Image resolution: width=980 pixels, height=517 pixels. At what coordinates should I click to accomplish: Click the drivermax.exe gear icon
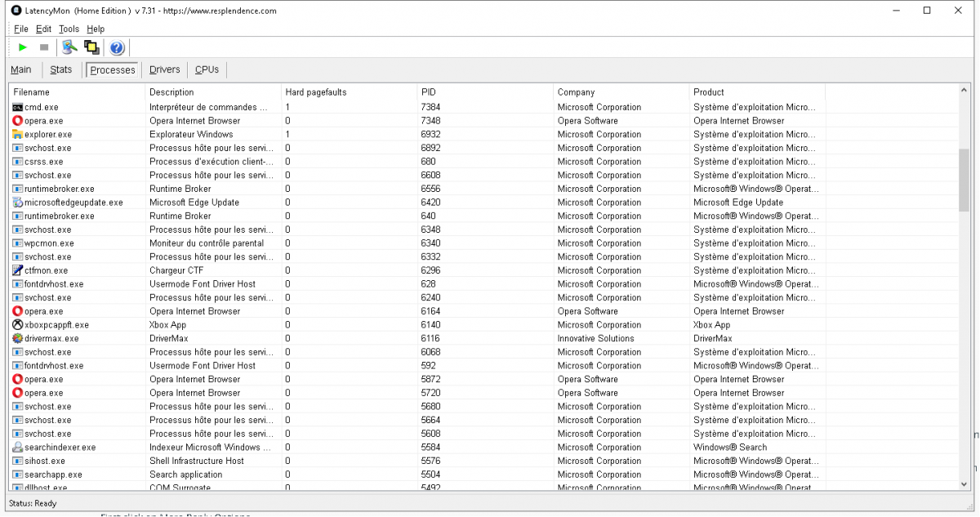tap(18, 338)
